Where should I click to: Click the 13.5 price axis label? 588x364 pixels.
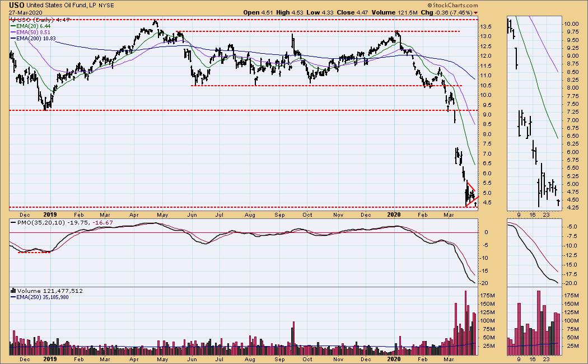[486, 27]
